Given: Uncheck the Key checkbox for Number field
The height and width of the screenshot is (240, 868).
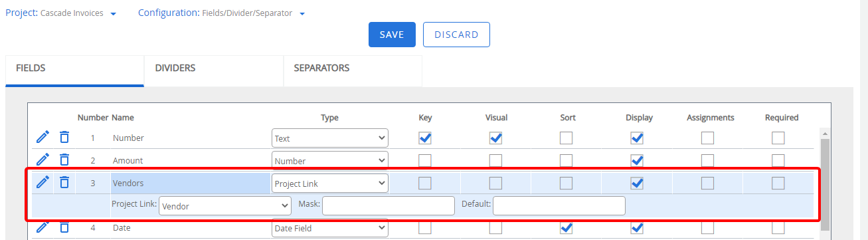Looking at the screenshot, I should [425, 138].
